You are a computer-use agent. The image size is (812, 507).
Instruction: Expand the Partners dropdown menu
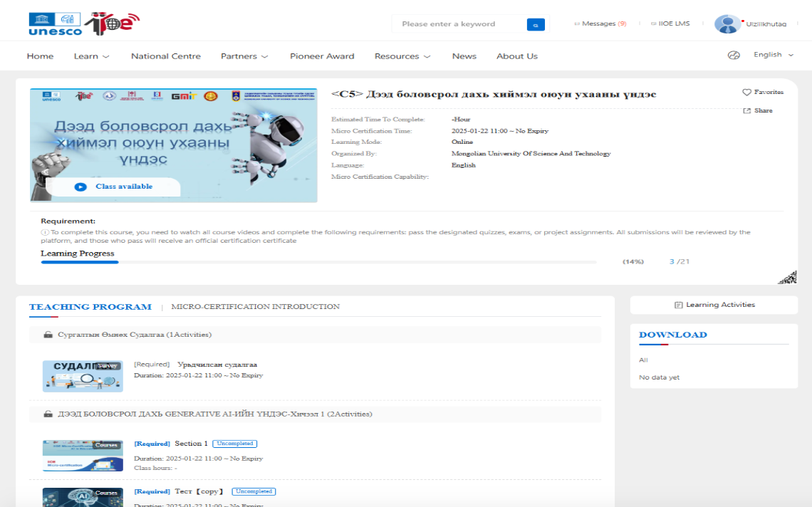244,56
